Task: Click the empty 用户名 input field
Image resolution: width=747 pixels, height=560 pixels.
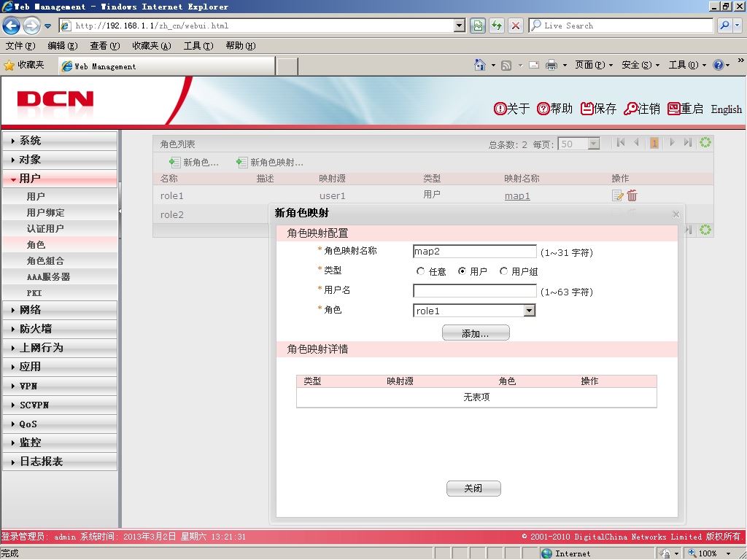Action: click(x=474, y=291)
